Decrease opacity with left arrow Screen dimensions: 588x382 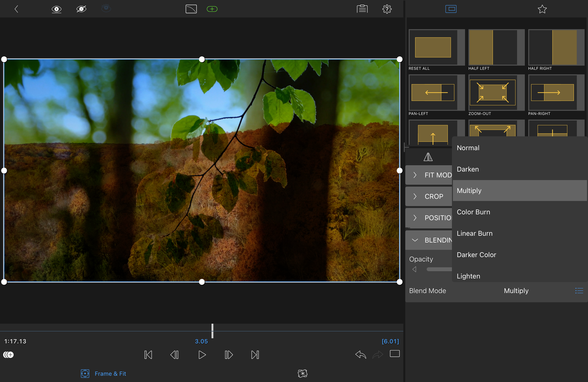click(414, 269)
